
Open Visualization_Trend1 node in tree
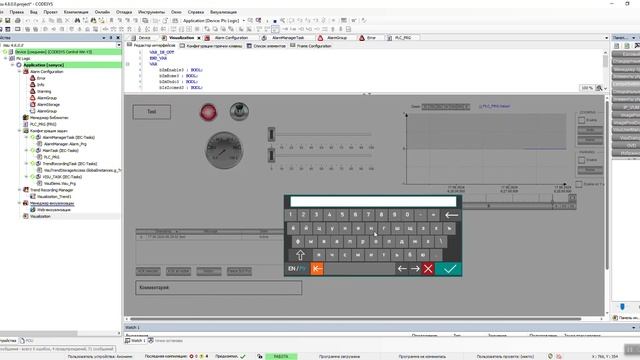[54, 196]
